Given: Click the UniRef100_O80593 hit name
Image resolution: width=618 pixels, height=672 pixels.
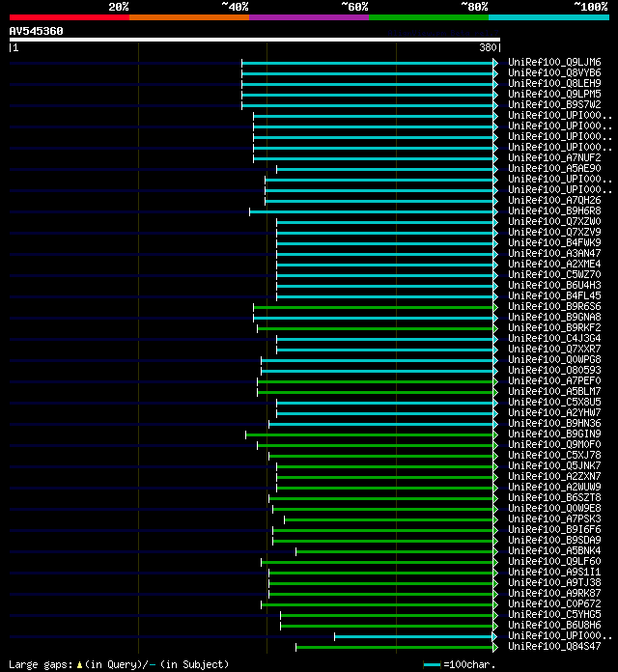Looking at the screenshot, I should point(554,370).
